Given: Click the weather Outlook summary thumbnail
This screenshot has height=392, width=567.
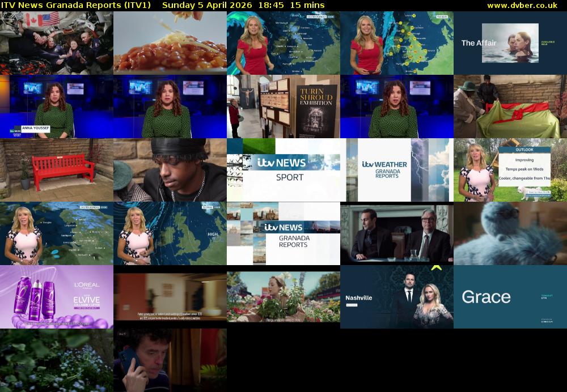Looking at the screenshot, I should click(510, 170).
